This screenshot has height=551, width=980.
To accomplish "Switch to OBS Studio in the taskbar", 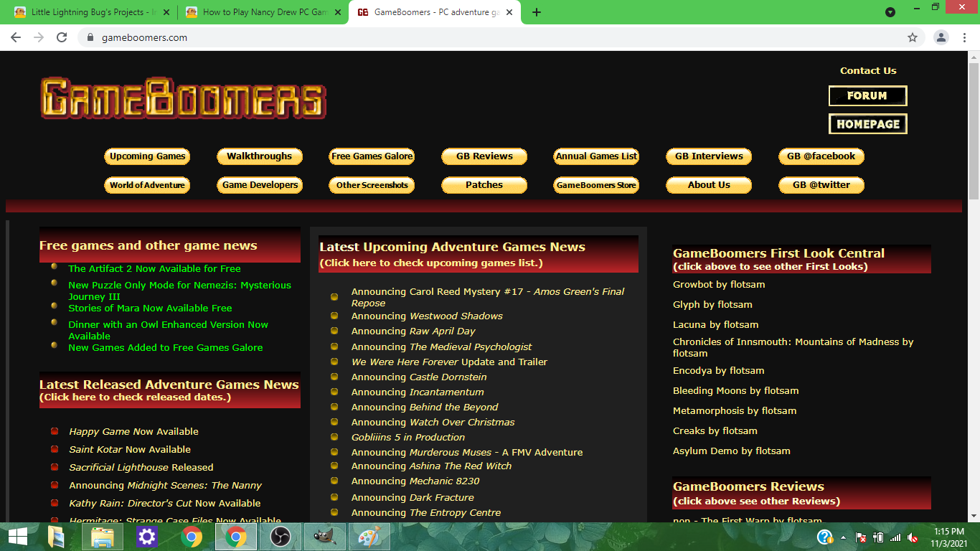I will [281, 537].
